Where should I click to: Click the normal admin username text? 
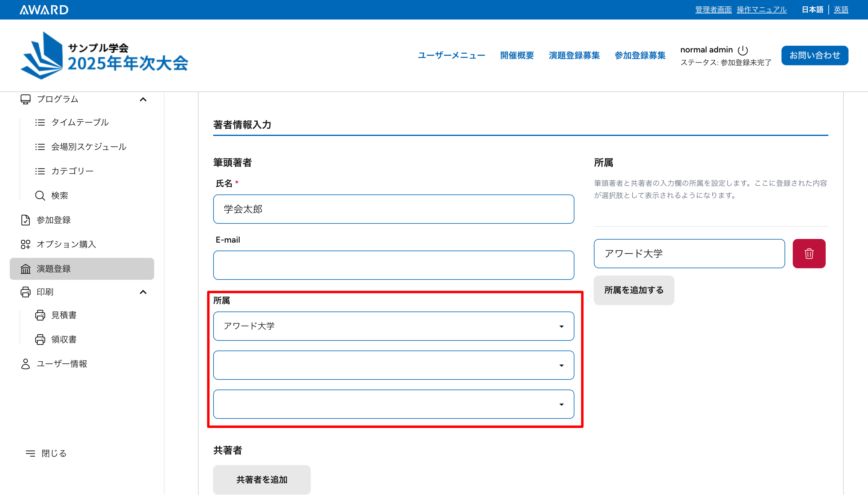706,50
